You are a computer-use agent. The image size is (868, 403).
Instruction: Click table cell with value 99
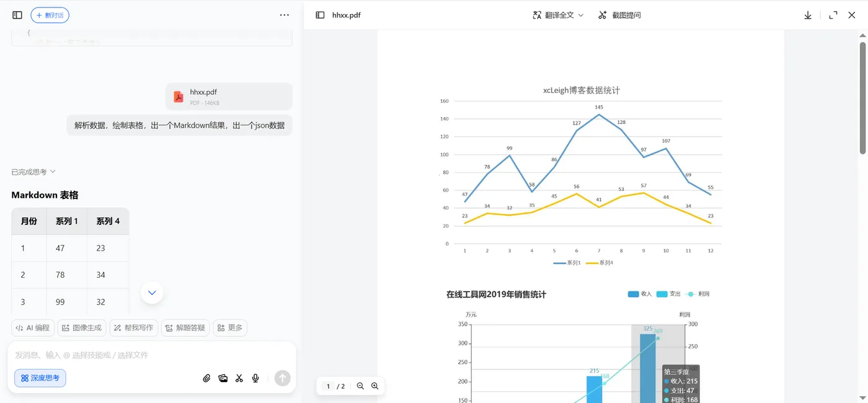tap(67, 302)
